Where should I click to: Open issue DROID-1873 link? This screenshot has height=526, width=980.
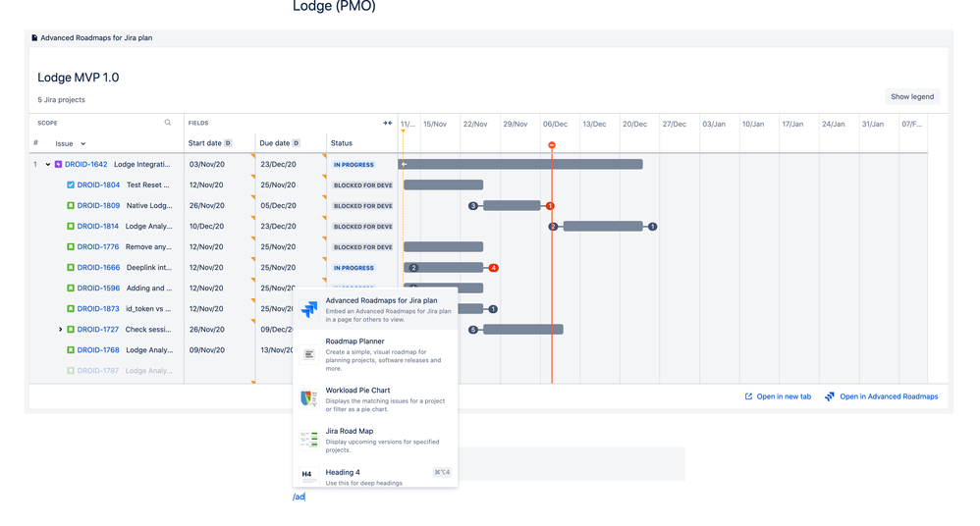(x=98, y=308)
